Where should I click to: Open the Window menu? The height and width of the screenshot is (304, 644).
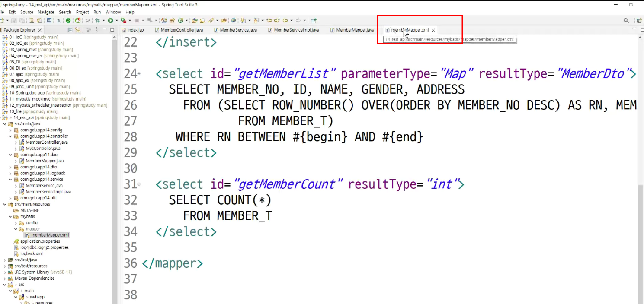click(x=113, y=12)
